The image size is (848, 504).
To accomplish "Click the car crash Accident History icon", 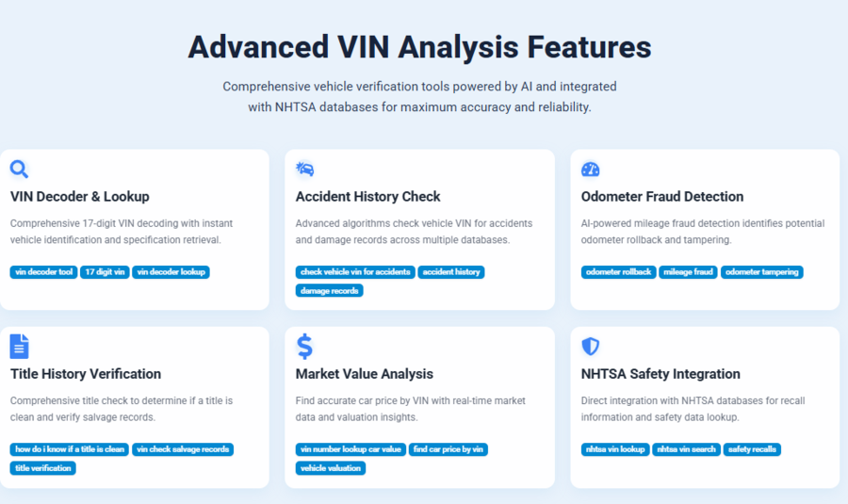I will [304, 170].
